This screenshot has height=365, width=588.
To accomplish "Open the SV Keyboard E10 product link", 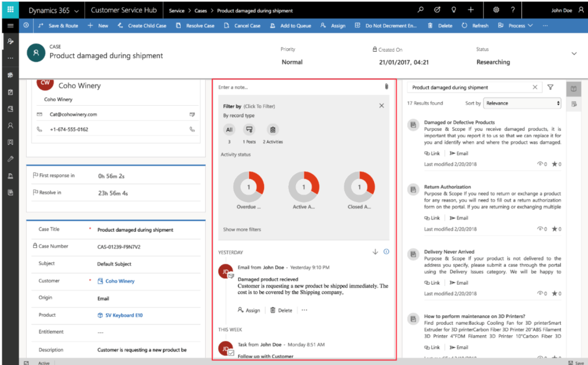I will pos(124,315).
